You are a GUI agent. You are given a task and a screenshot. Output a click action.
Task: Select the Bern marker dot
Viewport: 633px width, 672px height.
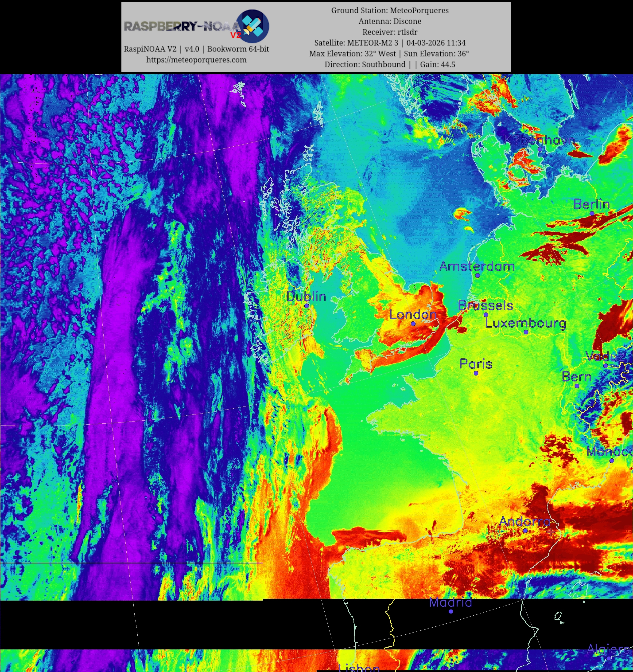[x=577, y=386]
